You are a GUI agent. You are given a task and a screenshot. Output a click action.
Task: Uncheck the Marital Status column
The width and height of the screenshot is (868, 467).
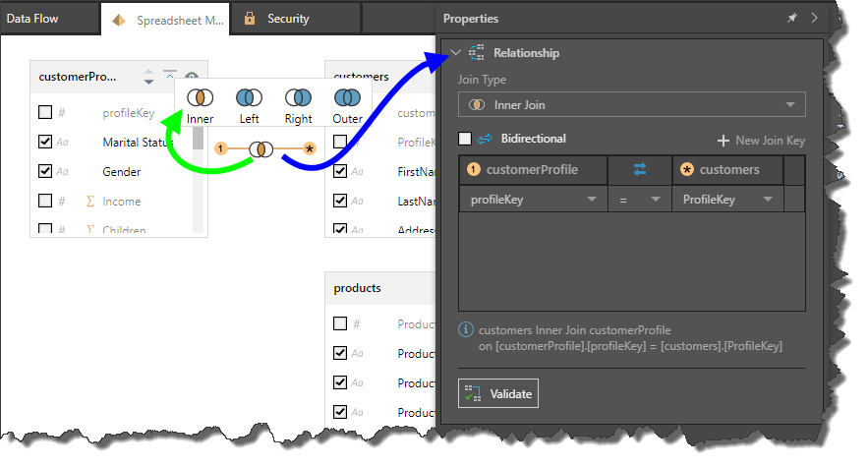(x=45, y=143)
